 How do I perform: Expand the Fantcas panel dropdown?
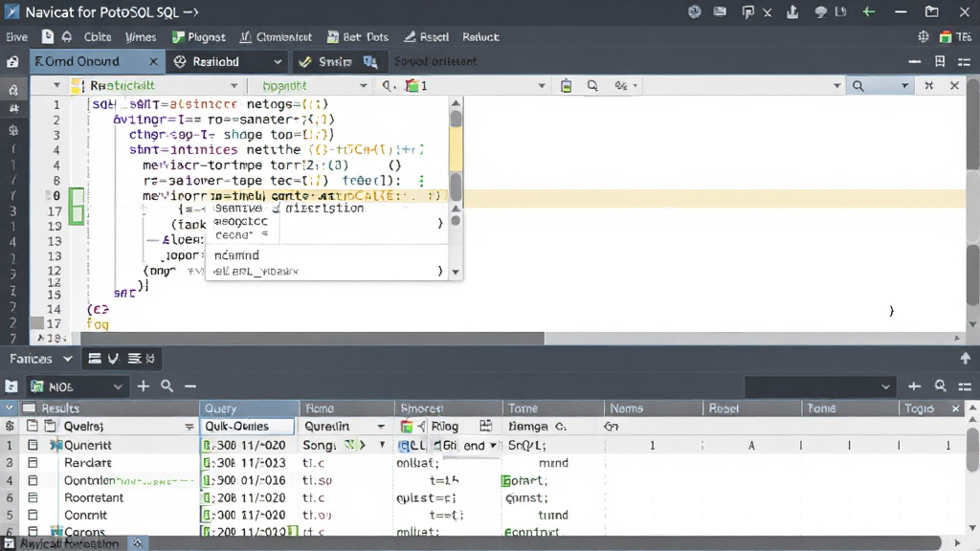coord(68,359)
